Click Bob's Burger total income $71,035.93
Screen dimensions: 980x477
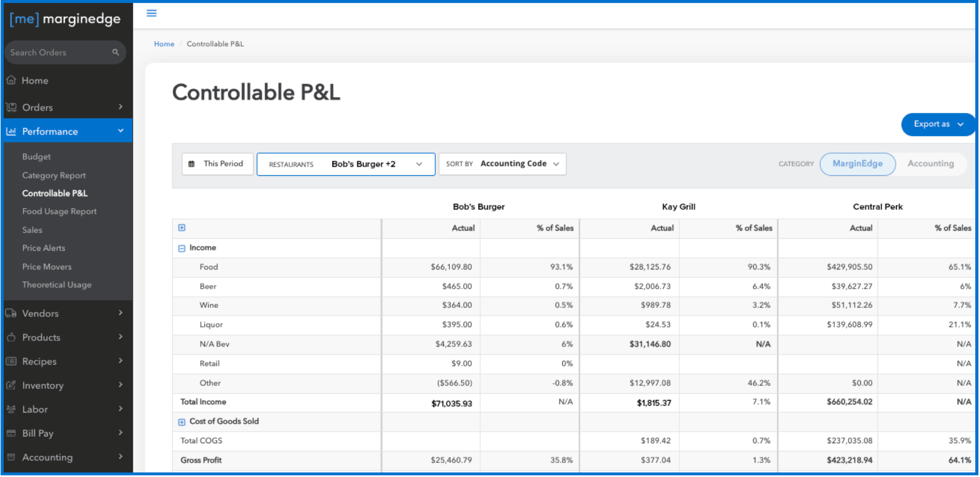point(452,404)
